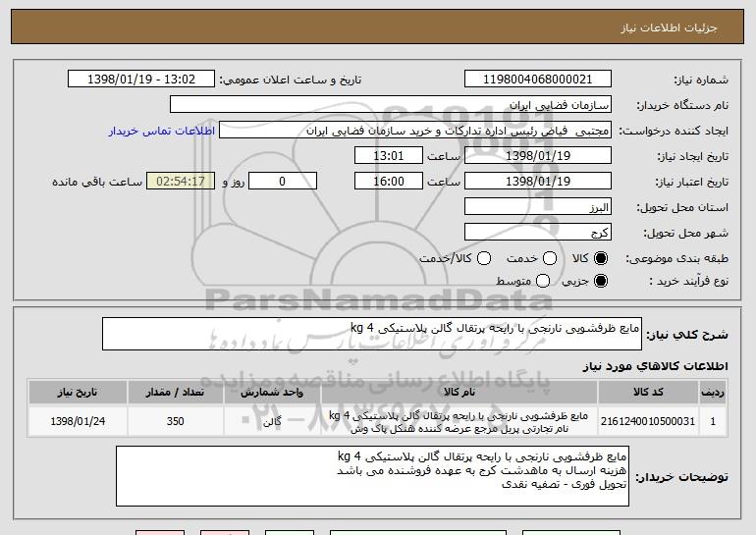Click the delivery city field کرج
This screenshot has height=535, width=756.
[x=538, y=233]
